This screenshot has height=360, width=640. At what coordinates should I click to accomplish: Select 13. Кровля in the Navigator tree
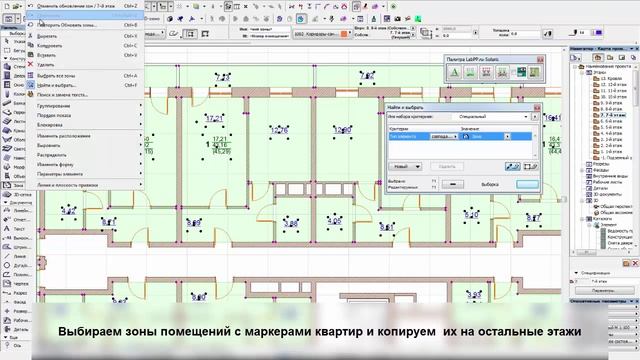coord(611,78)
